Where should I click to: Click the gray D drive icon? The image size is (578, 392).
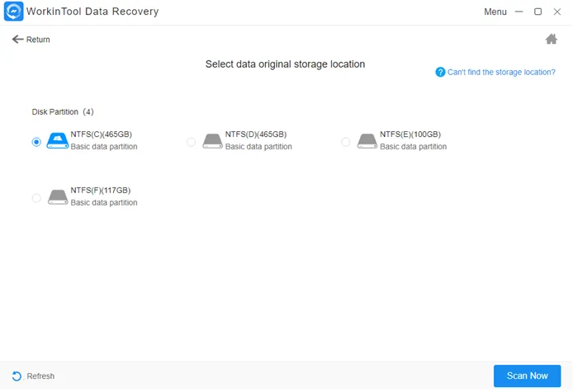tap(212, 141)
